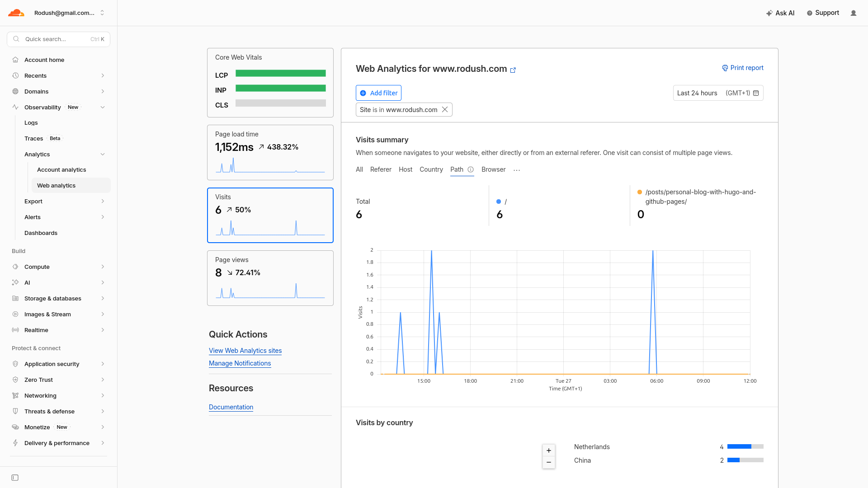Viewport: 868px width, 488px height.
Task: Open View Web Analytics sites link
Action: 245,351
